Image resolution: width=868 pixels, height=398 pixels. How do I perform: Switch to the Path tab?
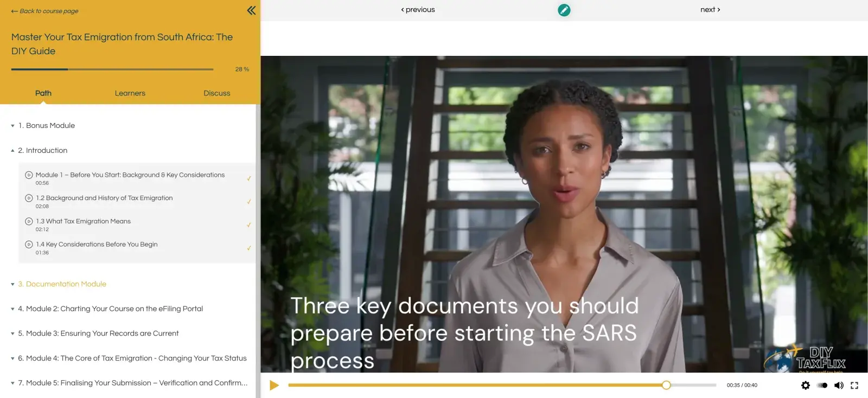43,93
